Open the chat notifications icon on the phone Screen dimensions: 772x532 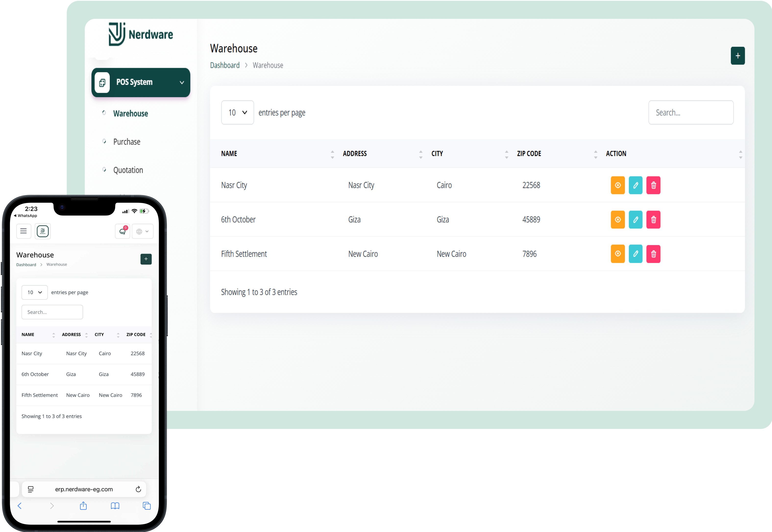(123, 231)
